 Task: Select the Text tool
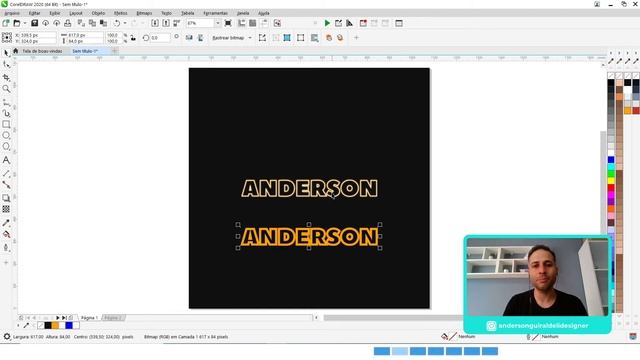click(6, 160)
